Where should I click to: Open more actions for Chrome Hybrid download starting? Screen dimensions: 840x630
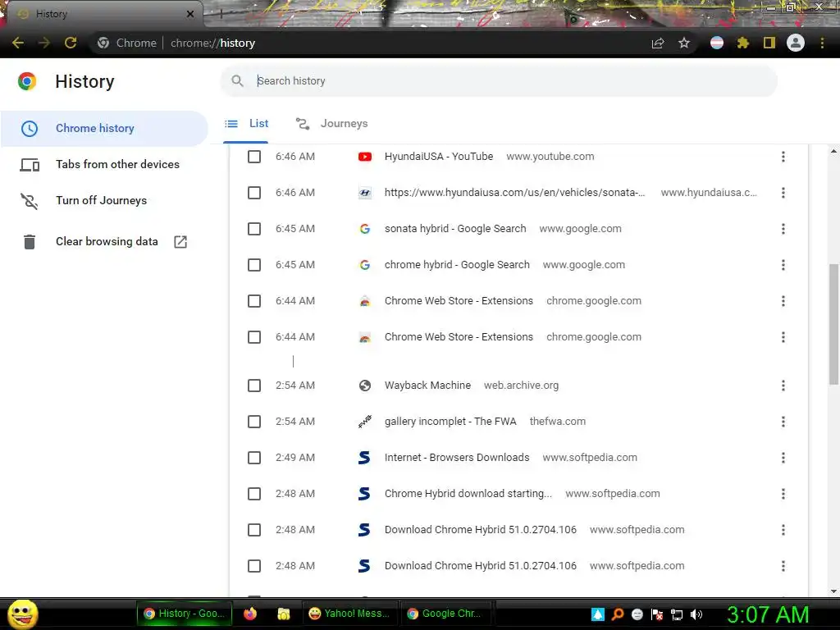point(783,494)
